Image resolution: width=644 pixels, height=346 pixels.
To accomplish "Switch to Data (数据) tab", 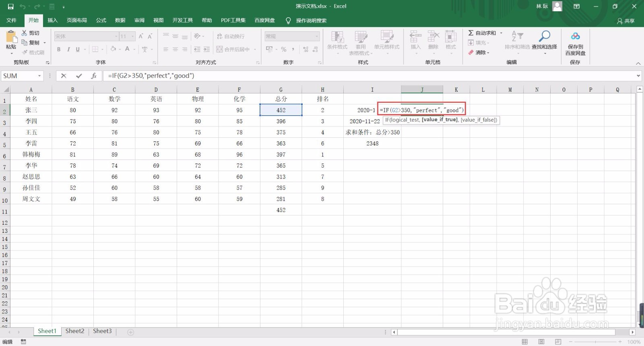I will (x=120, y=20).
